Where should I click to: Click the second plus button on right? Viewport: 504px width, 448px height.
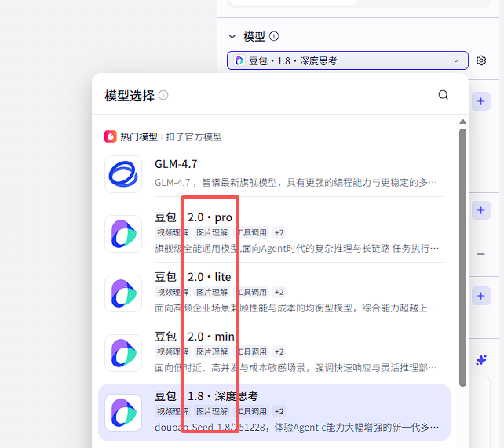481,210
